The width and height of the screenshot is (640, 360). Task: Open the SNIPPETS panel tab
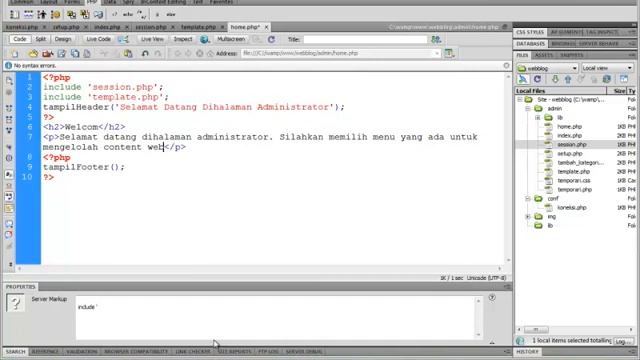pyautogui.click(x=571, y=55)
